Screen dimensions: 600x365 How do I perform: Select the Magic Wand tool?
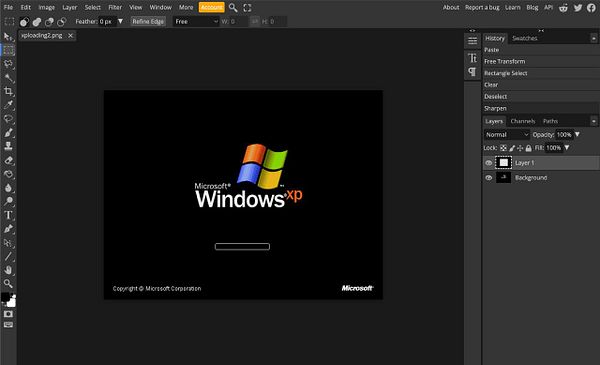pyautogui.click(x=8, y=78)
